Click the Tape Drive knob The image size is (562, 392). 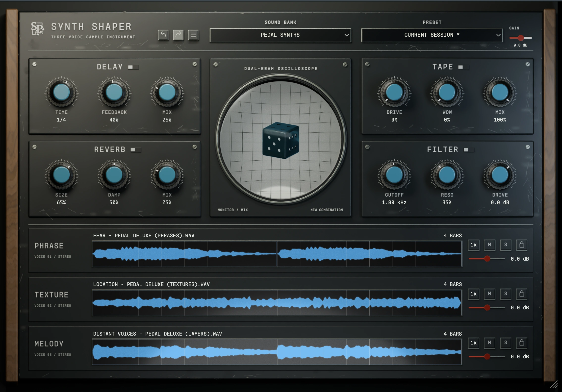pos(394,92)
